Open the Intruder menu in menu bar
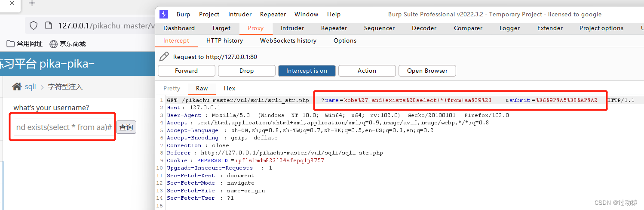 (240, 14)
